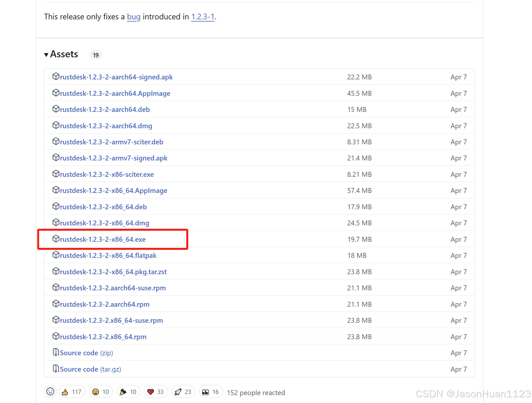Download rustdesk-1.2.3-2-aarch64-signed.apk

click(116, 77)
